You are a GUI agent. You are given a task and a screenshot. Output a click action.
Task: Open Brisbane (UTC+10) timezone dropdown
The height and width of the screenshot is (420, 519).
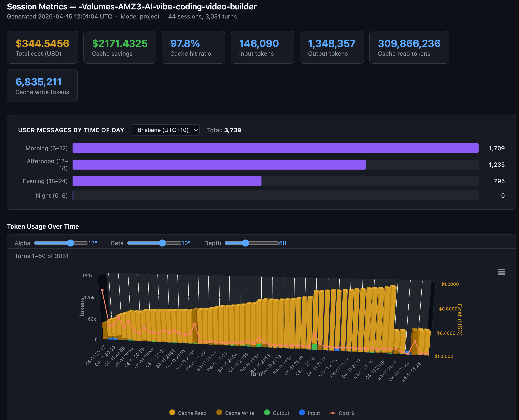coord(166,130)
